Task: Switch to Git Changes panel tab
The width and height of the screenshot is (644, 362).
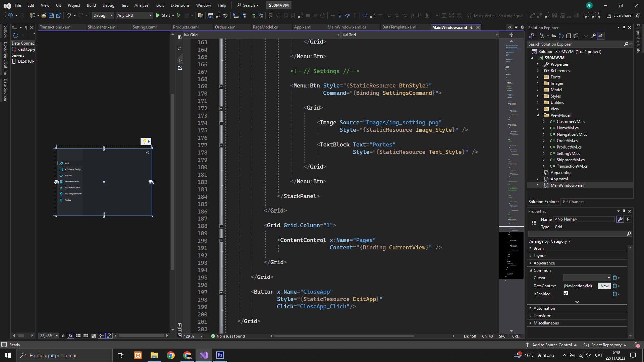Action: click(573, 202)
